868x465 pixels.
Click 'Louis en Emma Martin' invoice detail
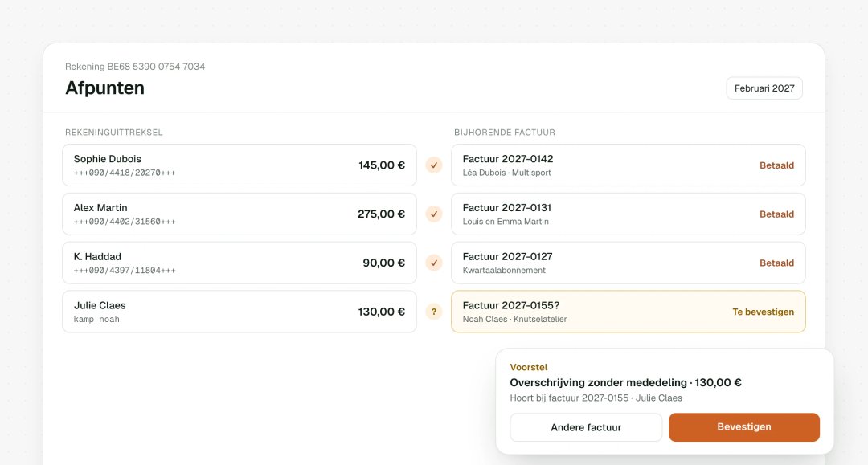(x=506, y=222)
